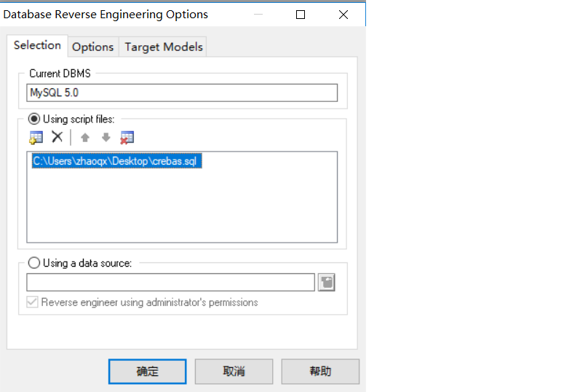The height and width of the screenshot is (392, 588).
Task: Close the Database Reverse Engineering dialog
Action: click(x=343, y=15)
